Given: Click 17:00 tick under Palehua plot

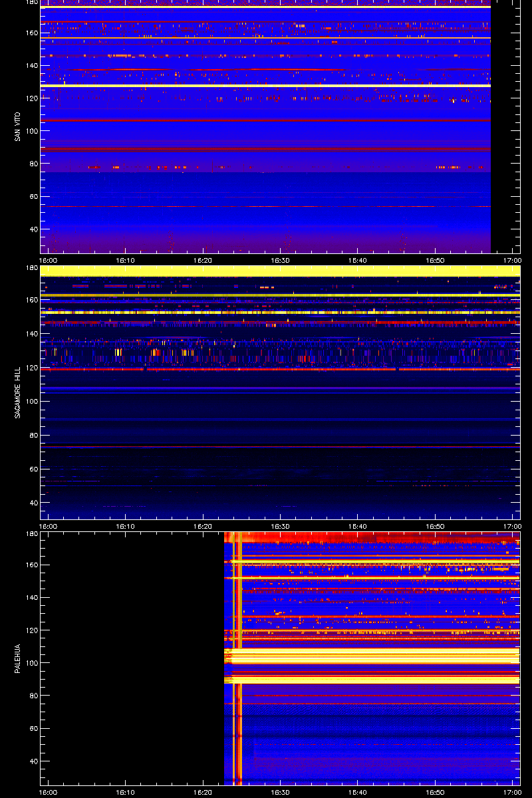Looking at the screenshot, I should pyautogui.click(x=512, y=792).
